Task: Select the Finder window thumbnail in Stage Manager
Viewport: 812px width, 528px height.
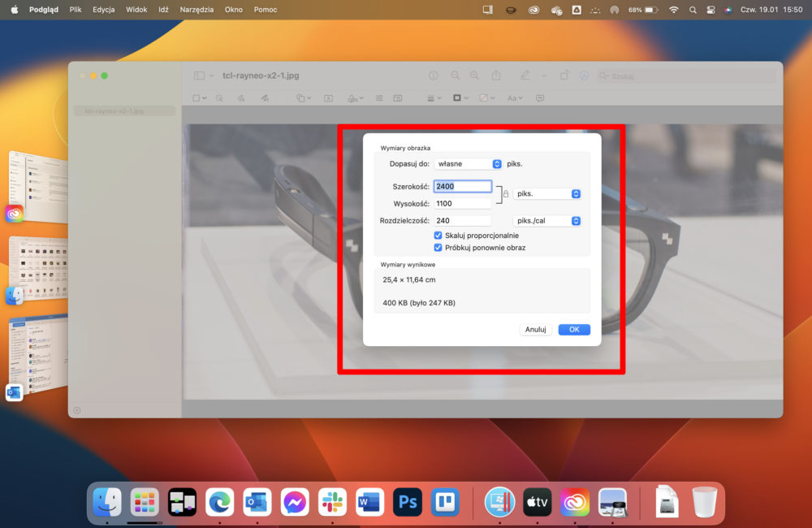Action: click(39, 267)
